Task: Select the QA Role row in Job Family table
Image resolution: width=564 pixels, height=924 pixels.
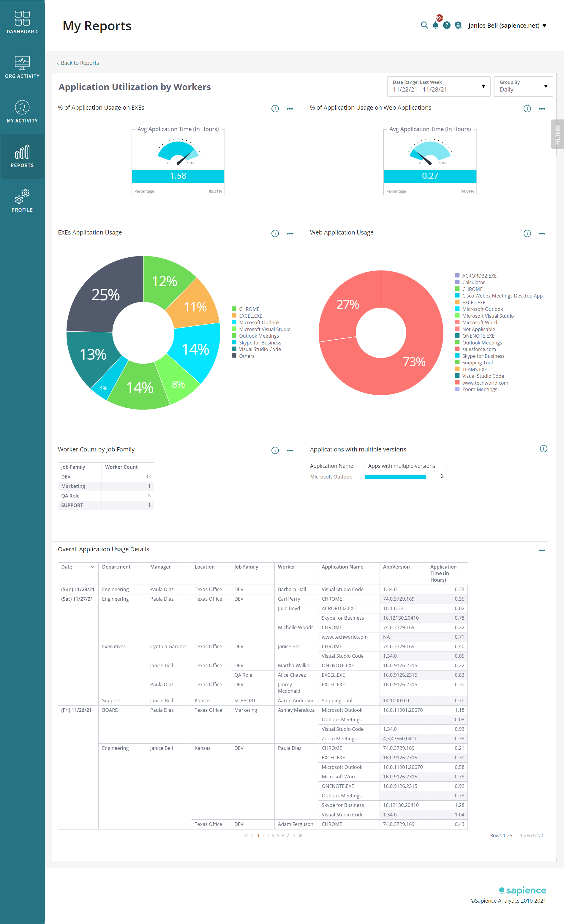Action: tap(106, 496)
